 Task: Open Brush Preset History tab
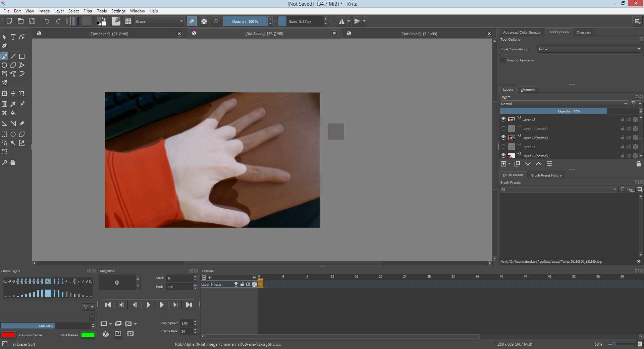point(546,175)
